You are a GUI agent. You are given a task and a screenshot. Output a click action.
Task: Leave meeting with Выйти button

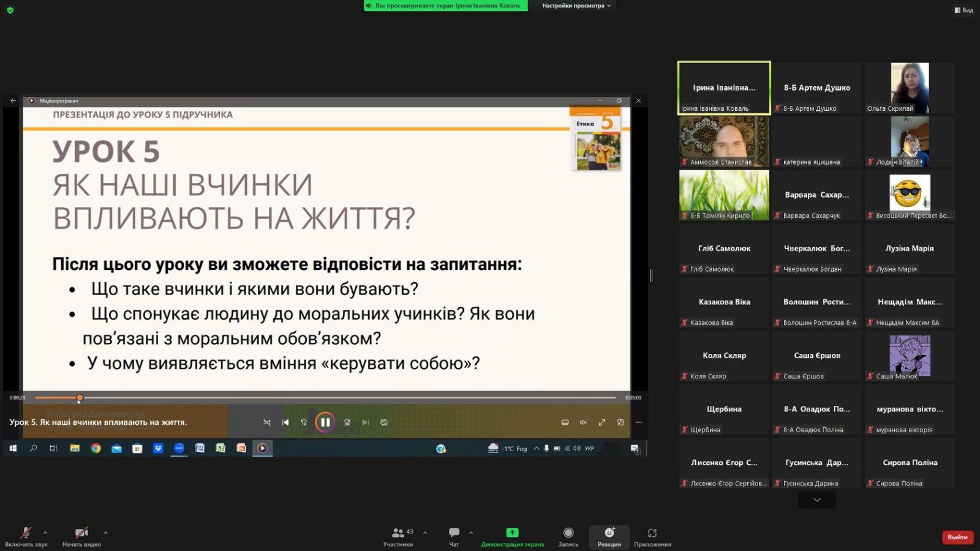click(x=957, y=537)
